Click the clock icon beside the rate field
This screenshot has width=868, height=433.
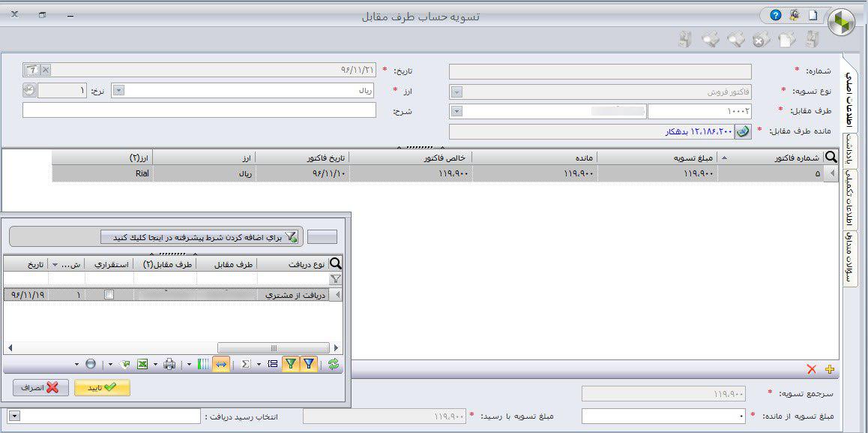point(29,89)
